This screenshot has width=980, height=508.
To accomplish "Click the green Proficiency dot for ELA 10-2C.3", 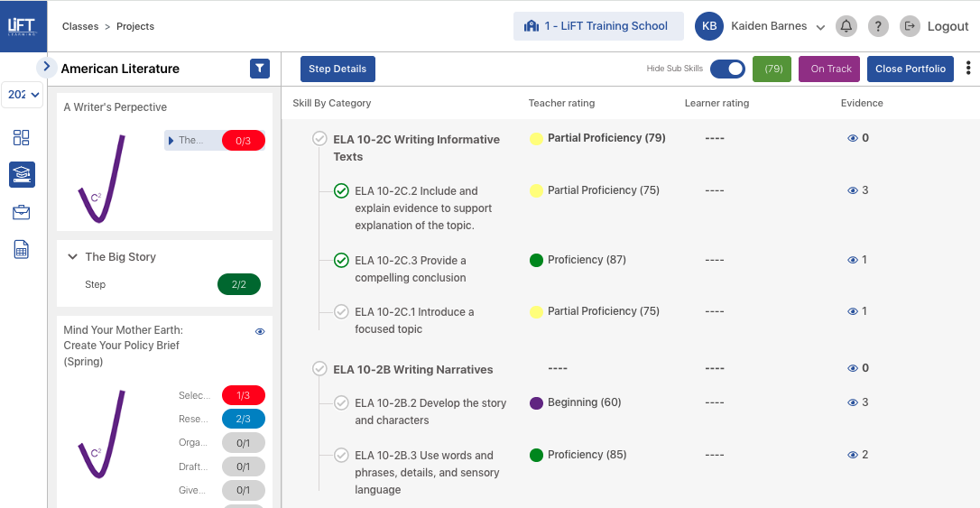I will [536, 260].
